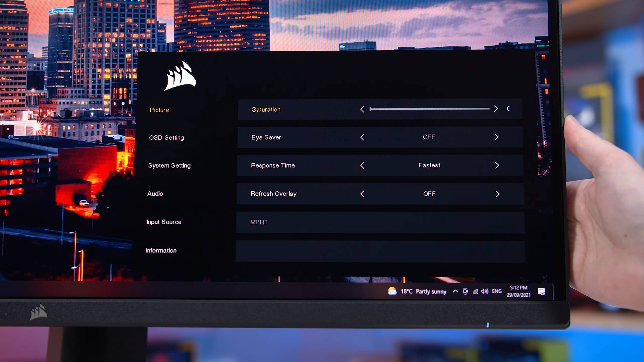Select the greyed-out MPRT row

pos(380,222)
